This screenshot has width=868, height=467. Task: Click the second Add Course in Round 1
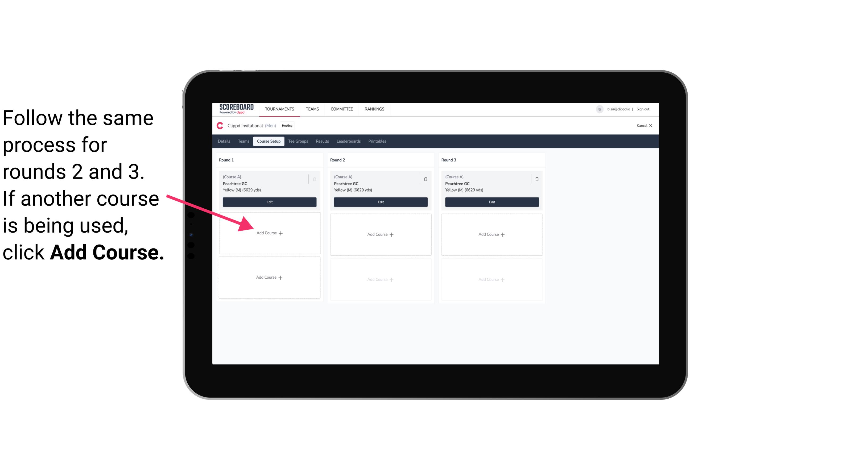coord(269,277)
